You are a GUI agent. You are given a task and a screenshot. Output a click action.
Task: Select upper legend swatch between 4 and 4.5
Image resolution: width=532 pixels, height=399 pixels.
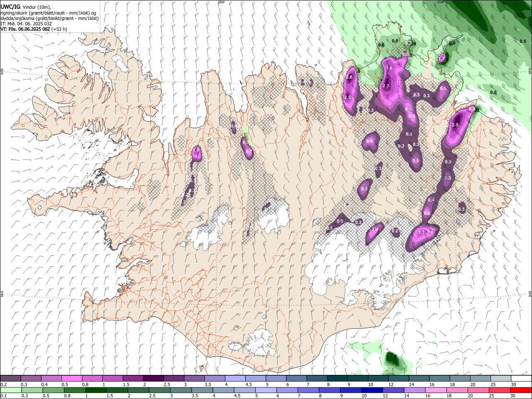tap(235, 378)
